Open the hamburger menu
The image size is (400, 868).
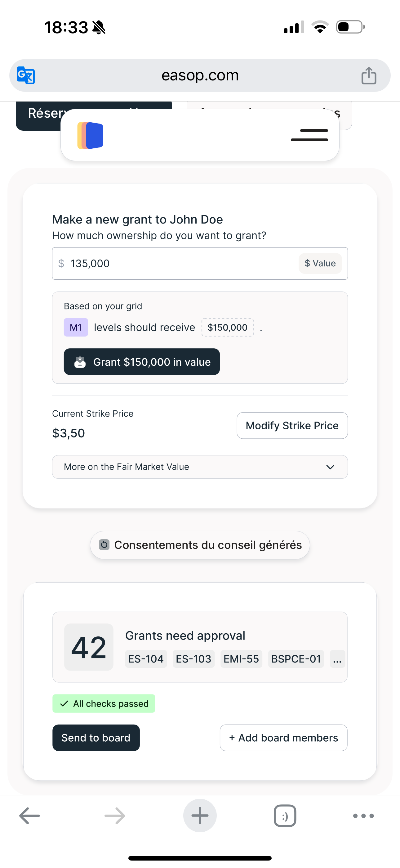309,135
